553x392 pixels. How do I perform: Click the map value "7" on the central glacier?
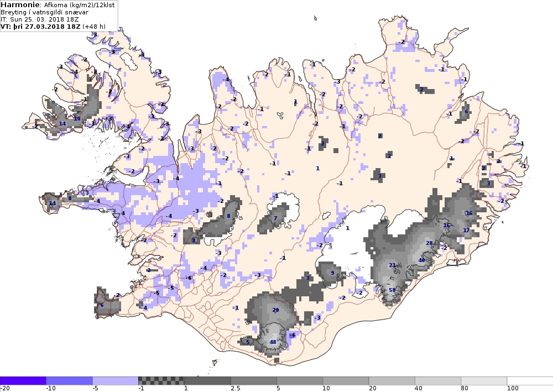click(276, 218)
